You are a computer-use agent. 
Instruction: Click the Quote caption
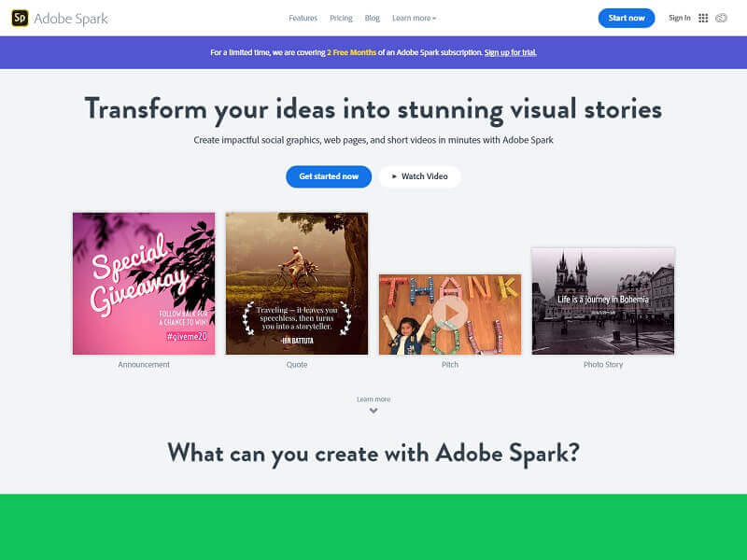coord(297,364)
